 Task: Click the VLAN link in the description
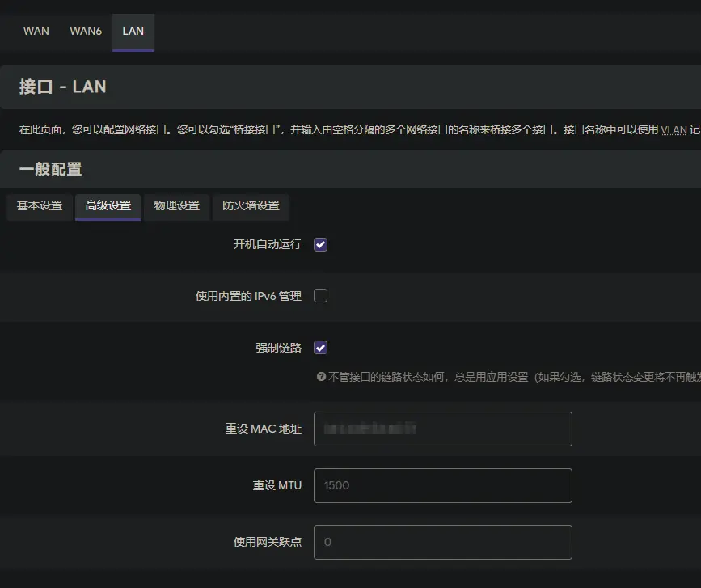tap(674, 129)
